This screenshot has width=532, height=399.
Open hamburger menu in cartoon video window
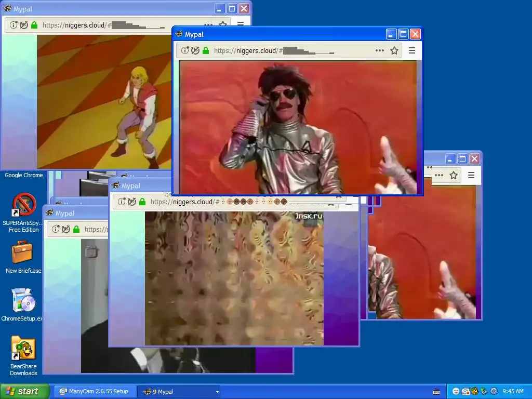pos(240,24)
